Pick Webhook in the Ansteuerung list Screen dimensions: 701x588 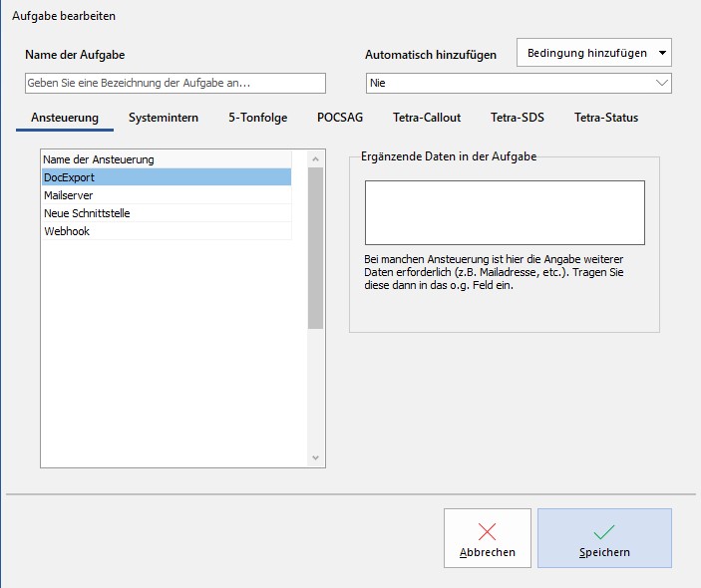[x=166, y=231]
